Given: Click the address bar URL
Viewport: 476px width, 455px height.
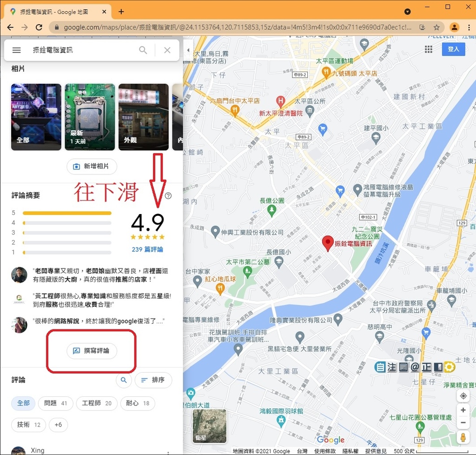Looking at the screenshot, I should [238, 27].
